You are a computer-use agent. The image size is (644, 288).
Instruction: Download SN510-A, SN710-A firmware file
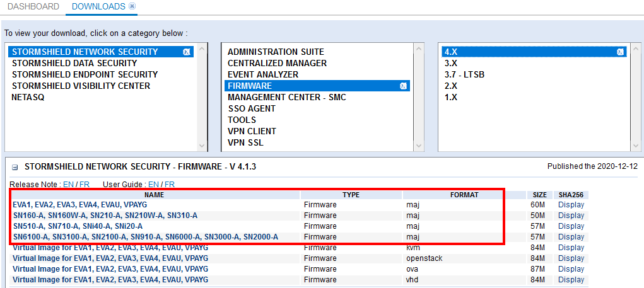[78, 226]
